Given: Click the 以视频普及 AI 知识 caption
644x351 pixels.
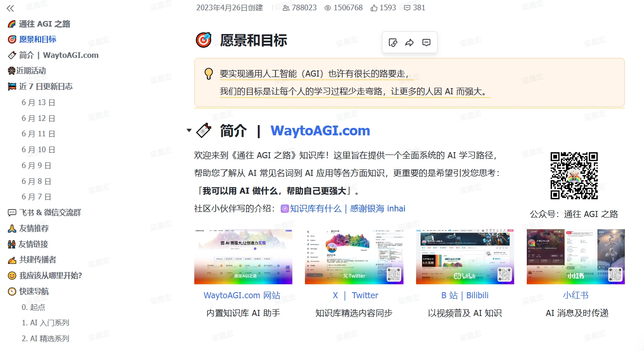Looking at the screenshot, I should pos(465,313).
